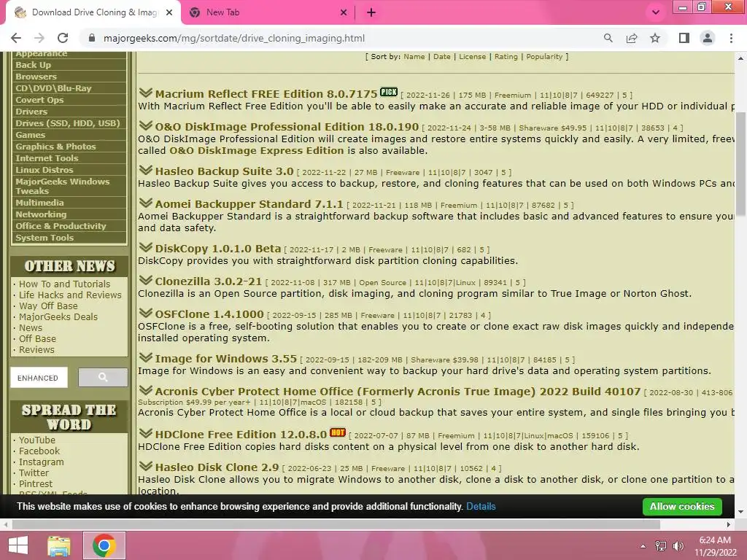Image resolution: width=747 pixels, height=560 pixels.
Task: Click the share page icon
Action: [632, 38]
